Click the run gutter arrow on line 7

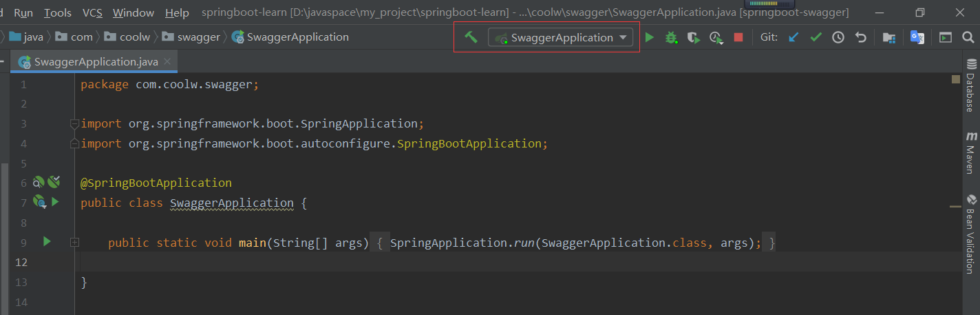pos(55,202)
